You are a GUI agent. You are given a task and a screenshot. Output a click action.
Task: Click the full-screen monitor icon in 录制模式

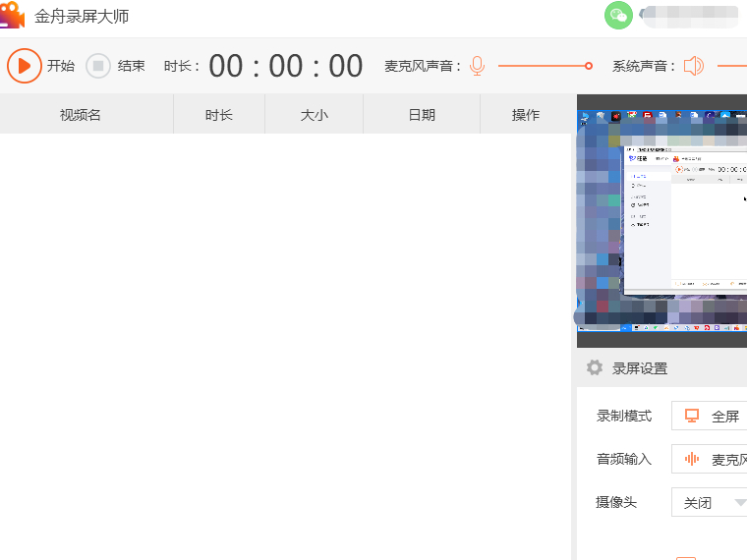(x=692, y=416)
